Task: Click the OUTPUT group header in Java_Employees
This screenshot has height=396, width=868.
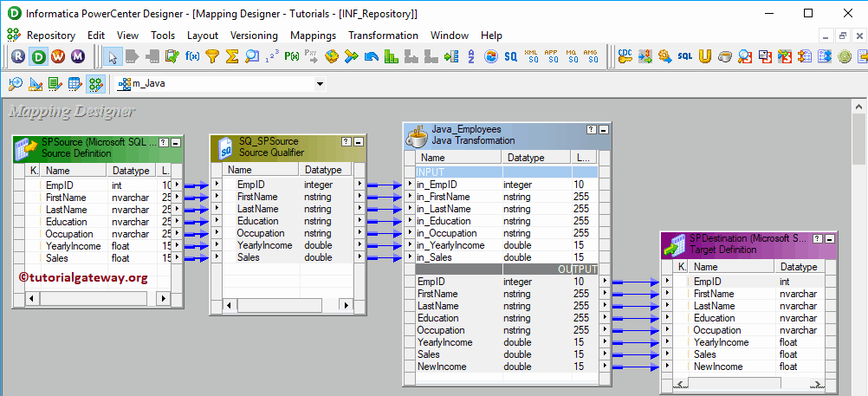Action: click(507, 269)
